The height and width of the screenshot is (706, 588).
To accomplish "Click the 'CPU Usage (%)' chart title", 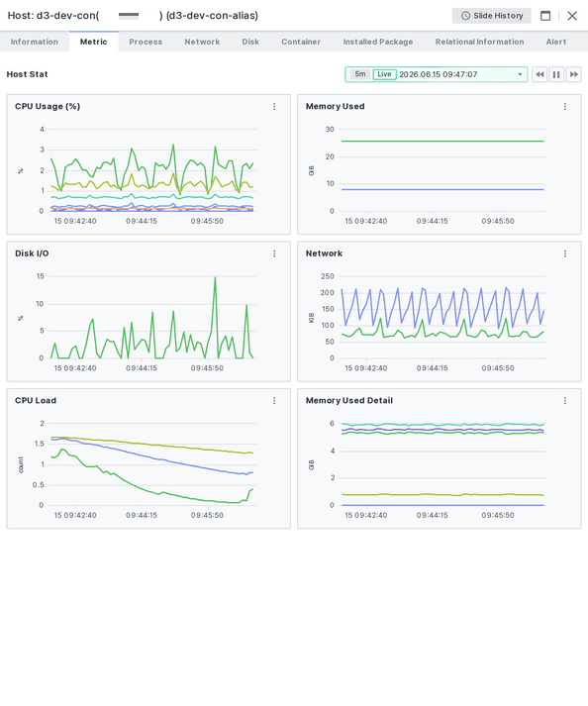I will [48, 107].
